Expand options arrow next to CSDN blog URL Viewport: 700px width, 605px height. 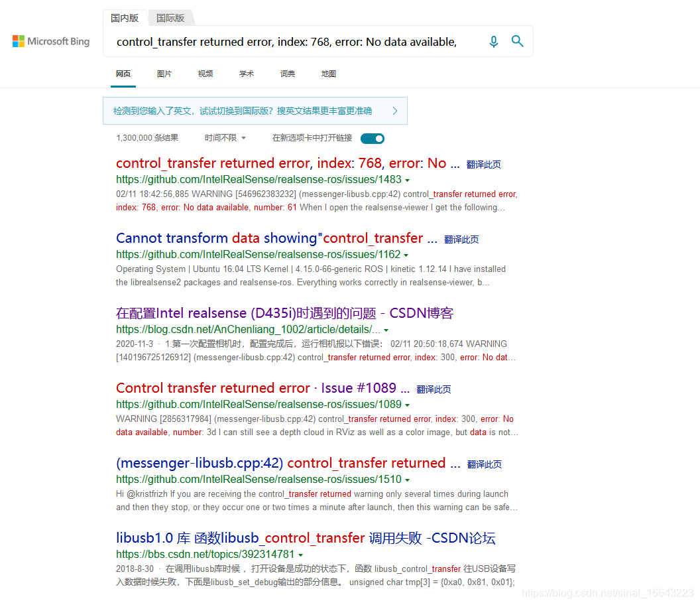coord(387,329)
